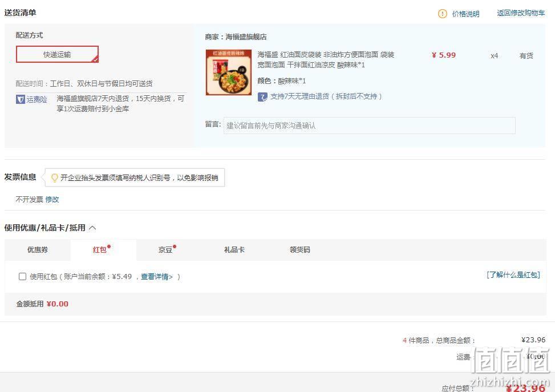The width and height of the screenshot is (555, 392).
Task: Go back via 返回修改购物车 link
Action: pos(521,13)
